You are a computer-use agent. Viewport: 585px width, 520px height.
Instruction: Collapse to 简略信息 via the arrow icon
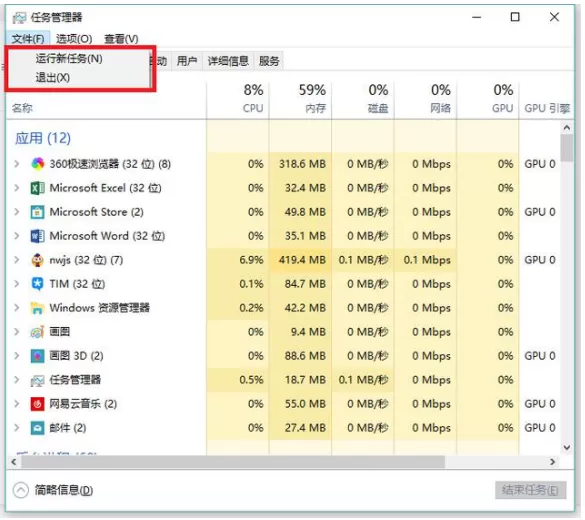[x=21, y=490]
